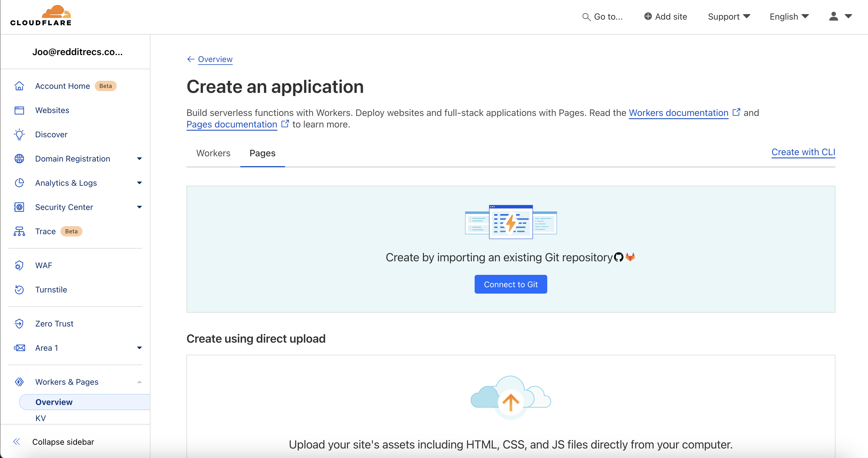Screen dimensions: 868x458
Task: Click the Cloudflare logo
Action: [x=41, y=16]
